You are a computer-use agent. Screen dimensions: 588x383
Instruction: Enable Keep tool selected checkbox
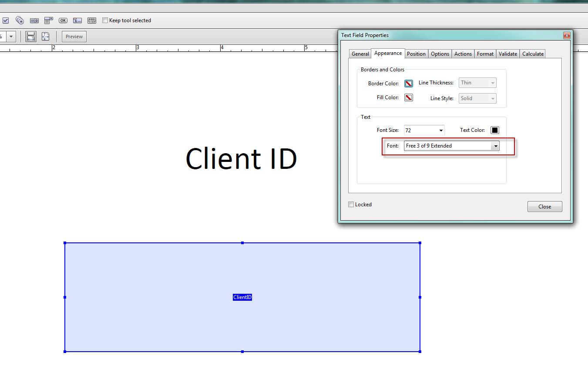(105, 20)
